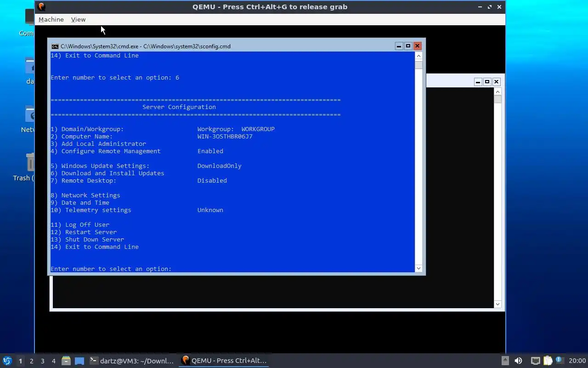Click Telemetry settings 'Unknown' value

[210, 210]
